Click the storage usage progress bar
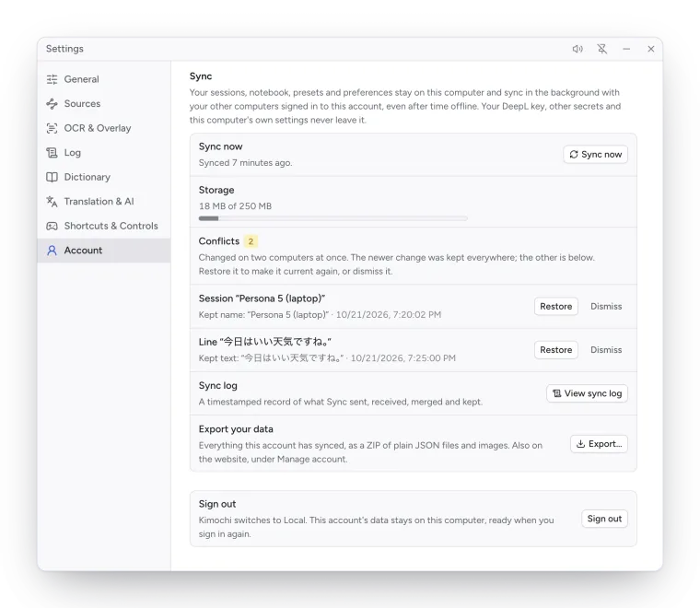This screenshot has width=700, height=608. [333, 218]
